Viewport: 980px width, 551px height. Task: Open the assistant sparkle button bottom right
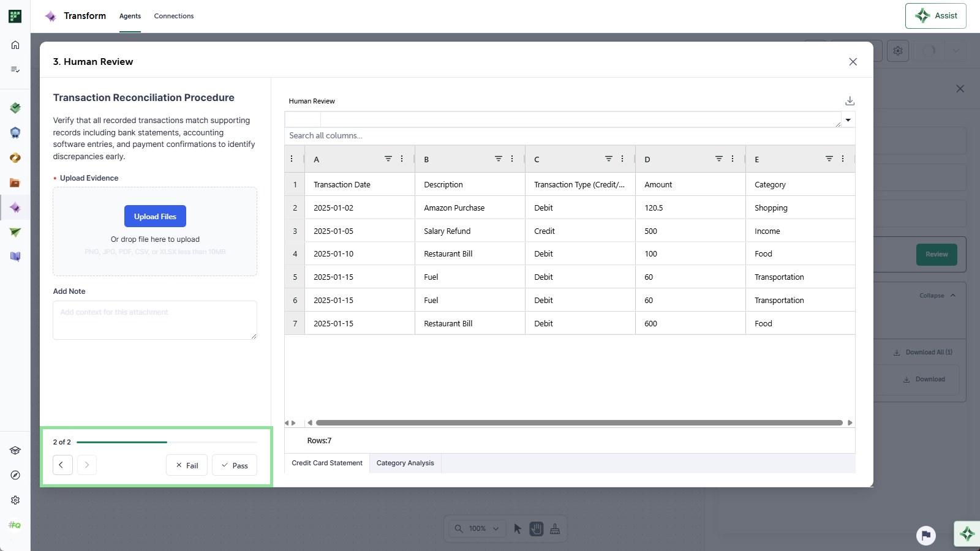(x=967, y=534)
